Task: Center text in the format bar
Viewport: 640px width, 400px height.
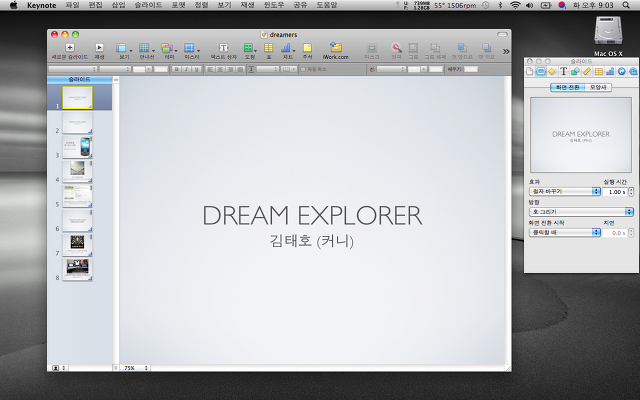Action: tap(220, 69)
